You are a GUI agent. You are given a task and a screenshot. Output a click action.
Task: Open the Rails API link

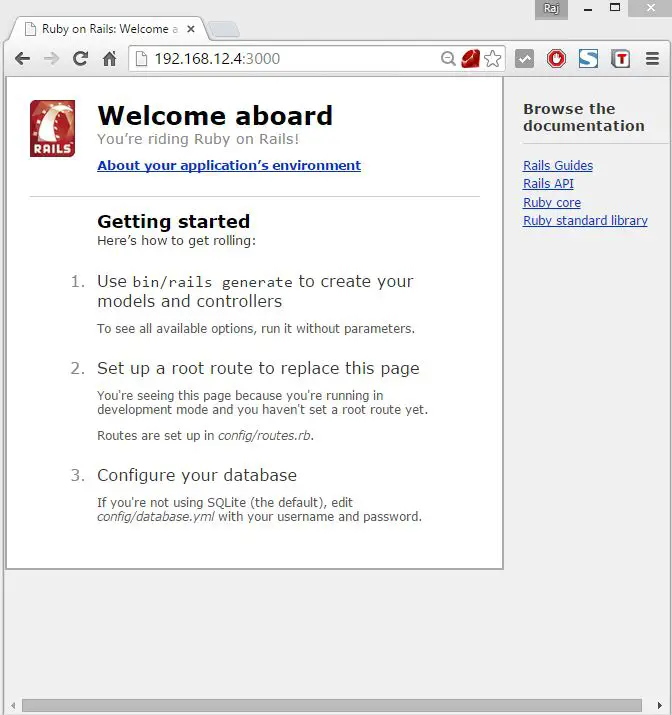tap(548, 184)
